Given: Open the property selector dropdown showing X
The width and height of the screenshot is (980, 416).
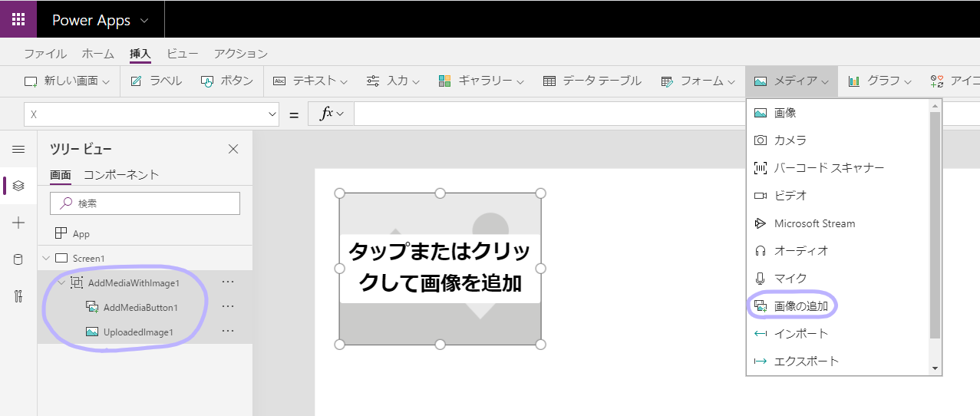Looking at the screenshot, I should (151, 114).
